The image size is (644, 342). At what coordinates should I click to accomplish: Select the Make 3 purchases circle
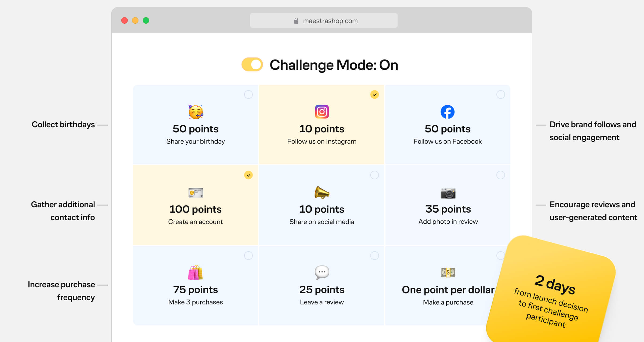click(x=248, y=256)
